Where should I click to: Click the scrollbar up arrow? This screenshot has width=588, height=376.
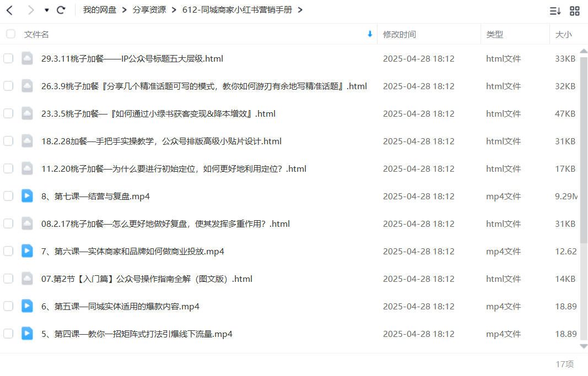tap(584, 51)
